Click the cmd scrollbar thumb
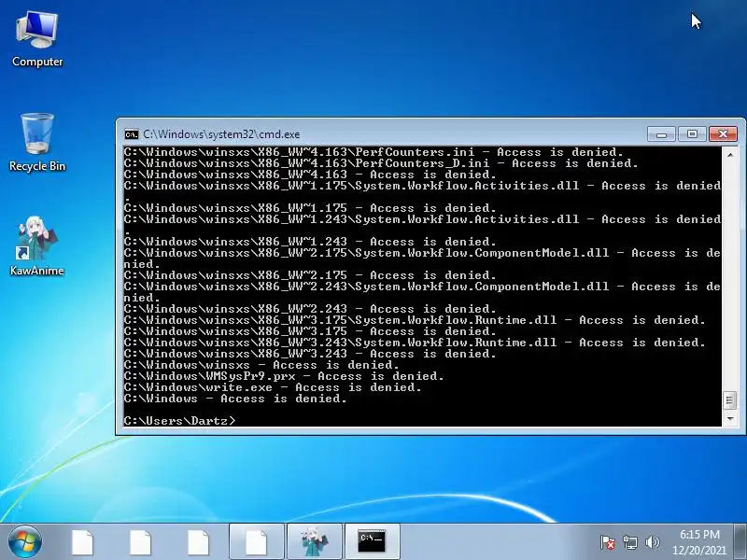The height and width of the screenshot is (560, 747). [730, 400]
